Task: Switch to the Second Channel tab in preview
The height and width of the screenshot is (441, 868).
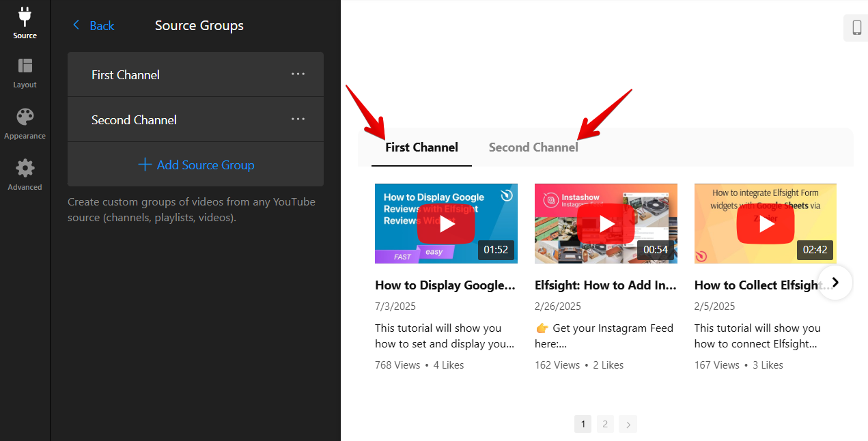Action: click(533, 147)
